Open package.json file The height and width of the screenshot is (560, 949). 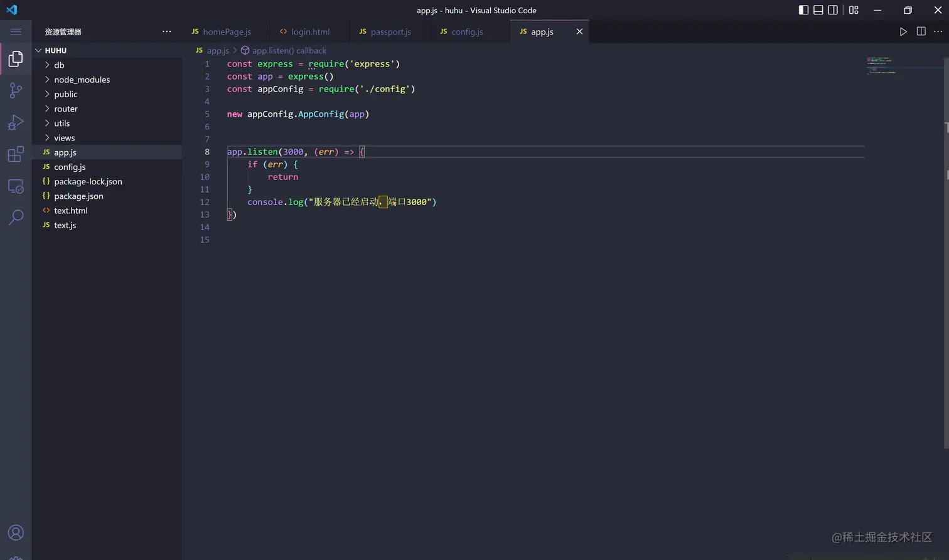point(107,196)
